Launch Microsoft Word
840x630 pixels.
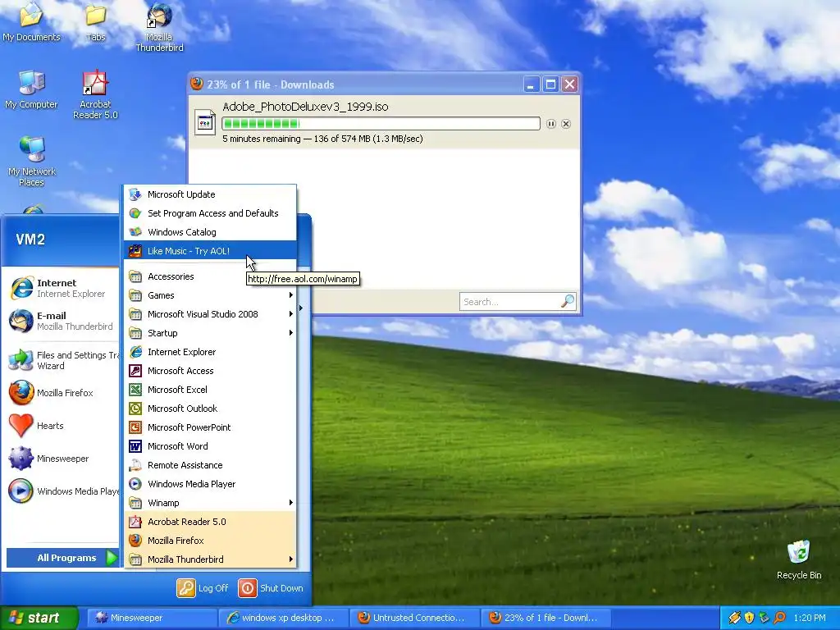click(210, 446)
